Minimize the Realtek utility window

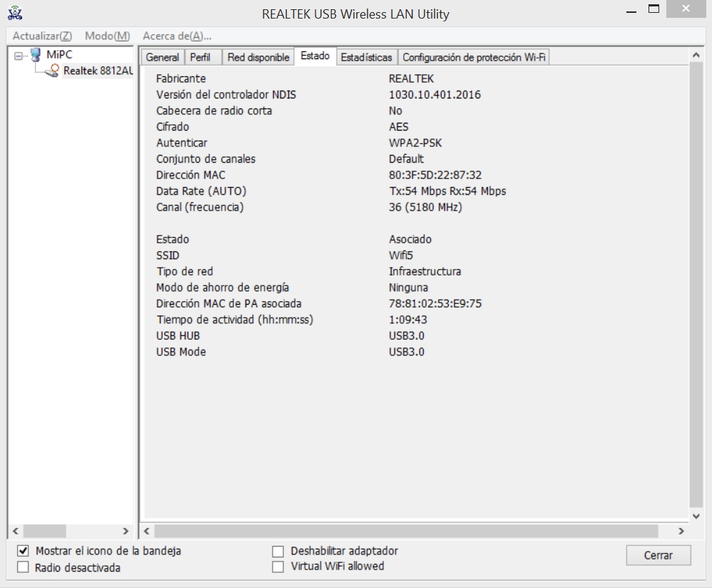click(631, 11)
